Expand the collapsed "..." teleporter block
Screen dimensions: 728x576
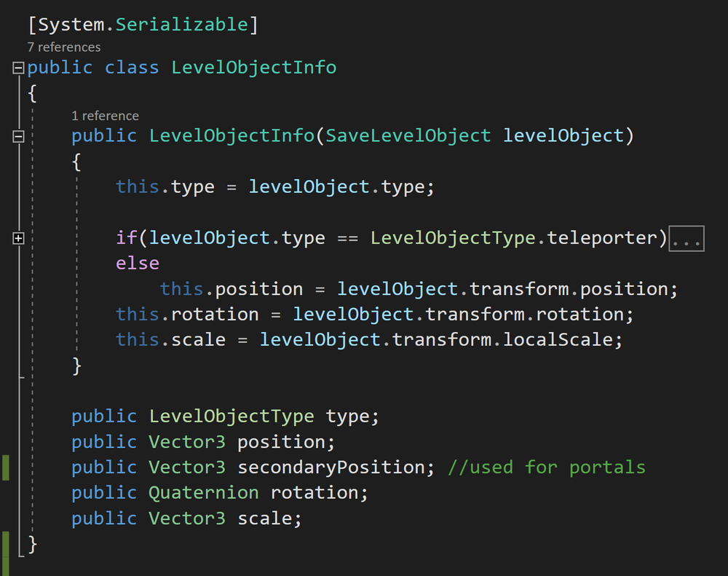[687, 237]
